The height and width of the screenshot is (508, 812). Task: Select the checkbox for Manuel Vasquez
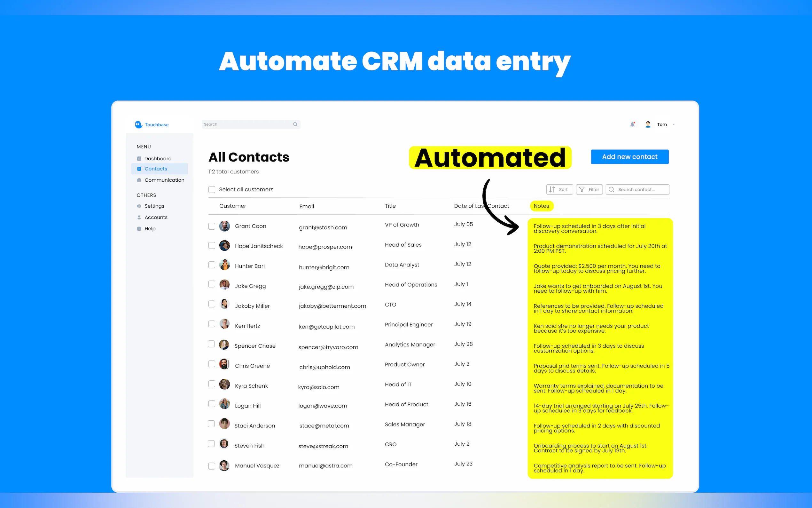click(212, 466)
